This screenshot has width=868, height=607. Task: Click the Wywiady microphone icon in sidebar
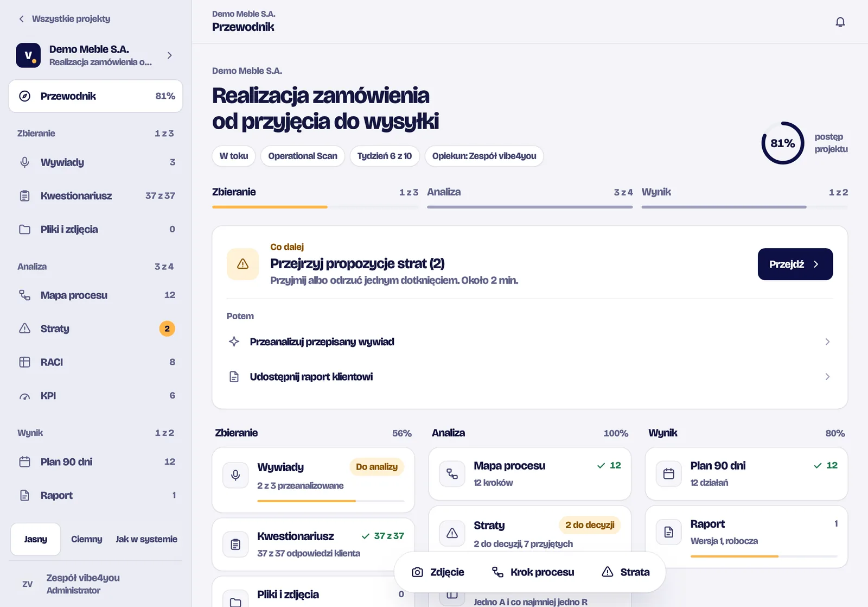24,162
